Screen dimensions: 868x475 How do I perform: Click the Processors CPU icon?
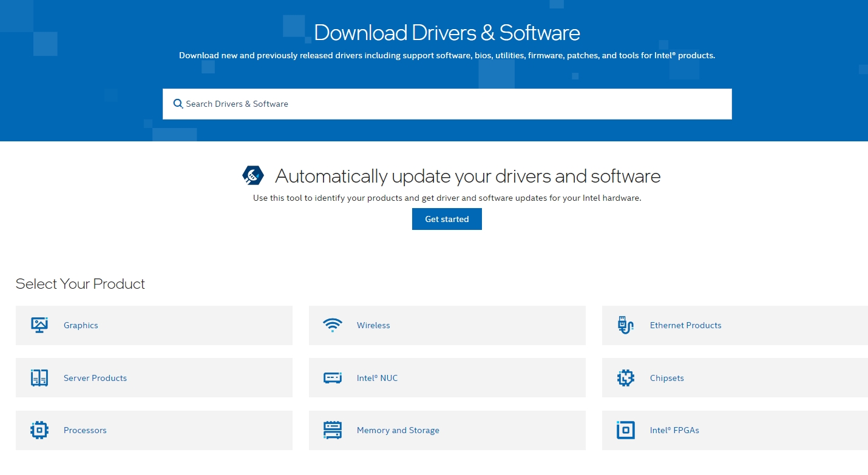[x=39, y=430]
